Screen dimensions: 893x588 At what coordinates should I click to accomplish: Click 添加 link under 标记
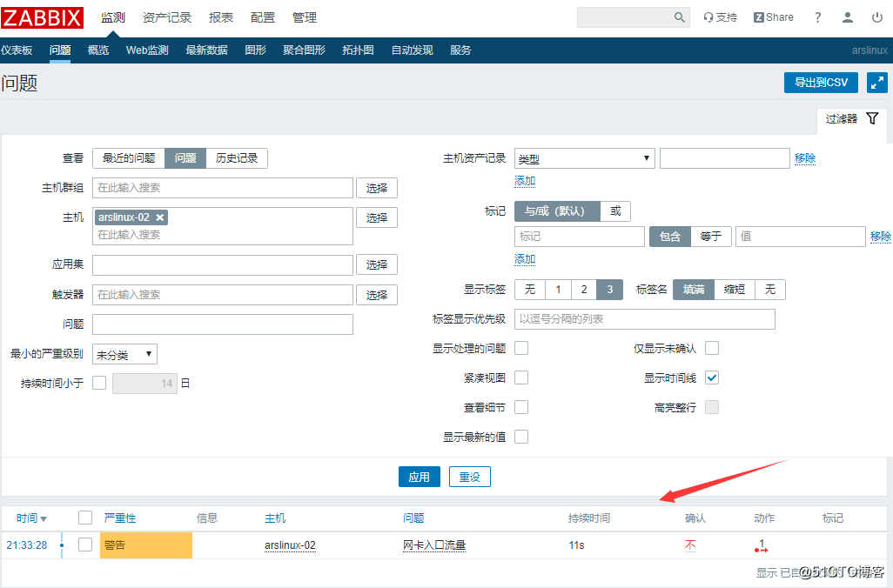(525, 259)
